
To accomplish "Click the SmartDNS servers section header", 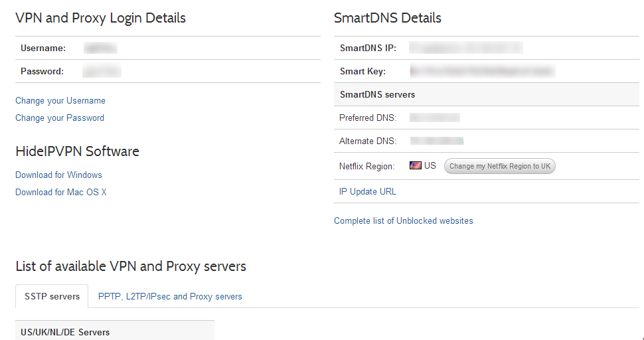I will [x=486, y=94].
